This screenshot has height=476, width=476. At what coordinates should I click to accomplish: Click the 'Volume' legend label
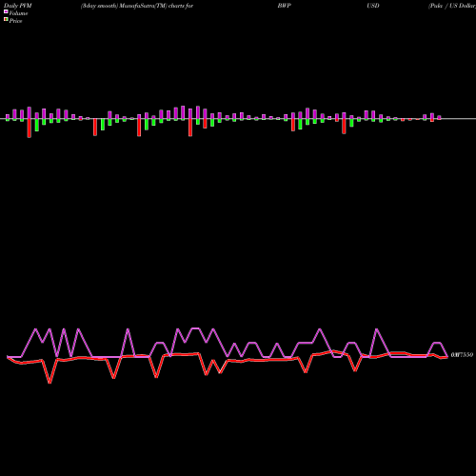tap(18, 13)
